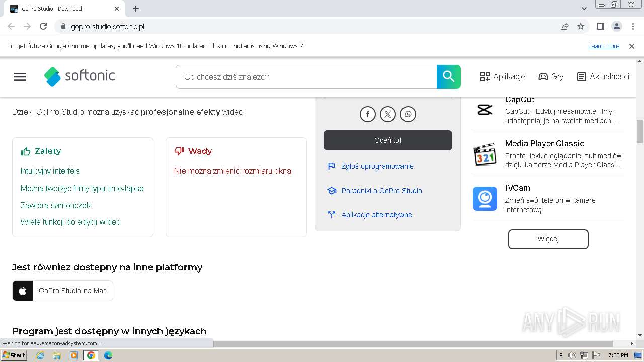Open CapCut title link
Image resolution: width=644 pixels, height=362 pixels.
coord(520,100)
